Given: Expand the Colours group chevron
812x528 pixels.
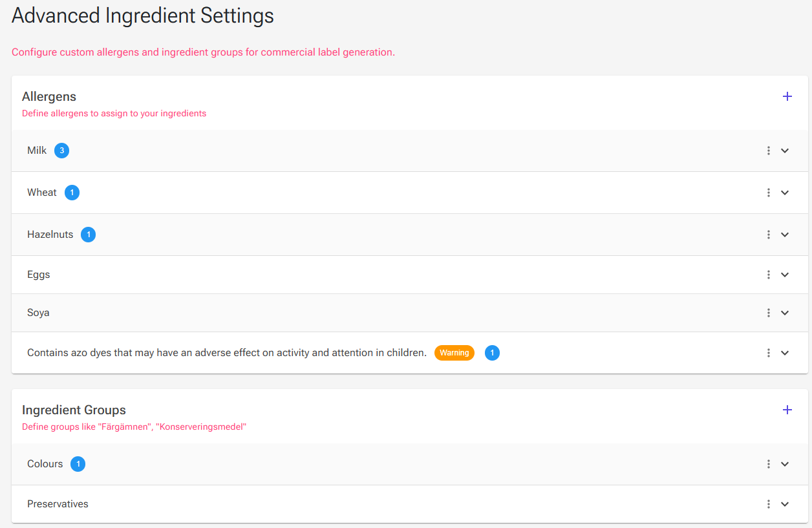Looking at the screenshot, I should 785,464.
